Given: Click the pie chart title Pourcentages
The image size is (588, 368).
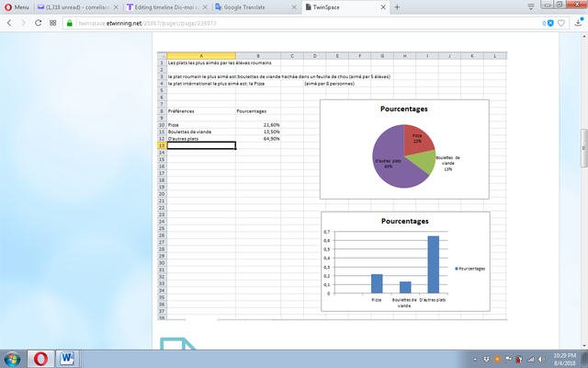Looking at the screenshot, I should (404, 109).
